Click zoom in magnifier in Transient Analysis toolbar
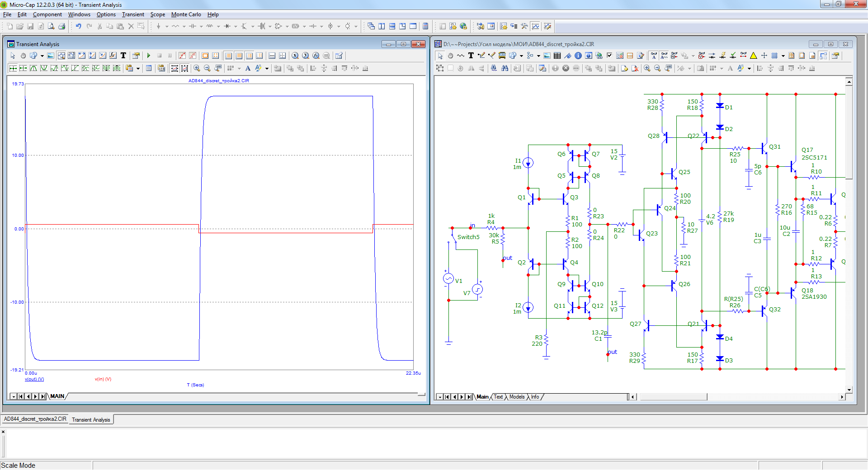The image size is (868, 470). [197, 68]
